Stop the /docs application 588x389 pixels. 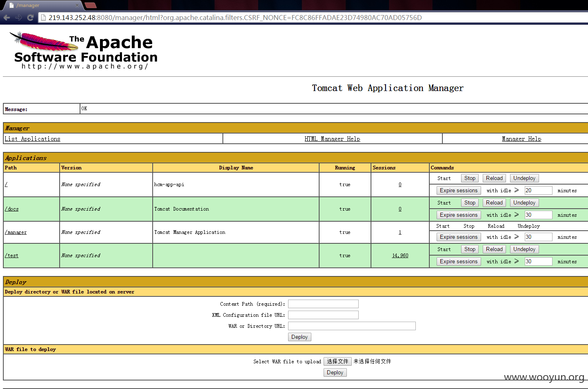pyautogui.click(x=470, y=203)
